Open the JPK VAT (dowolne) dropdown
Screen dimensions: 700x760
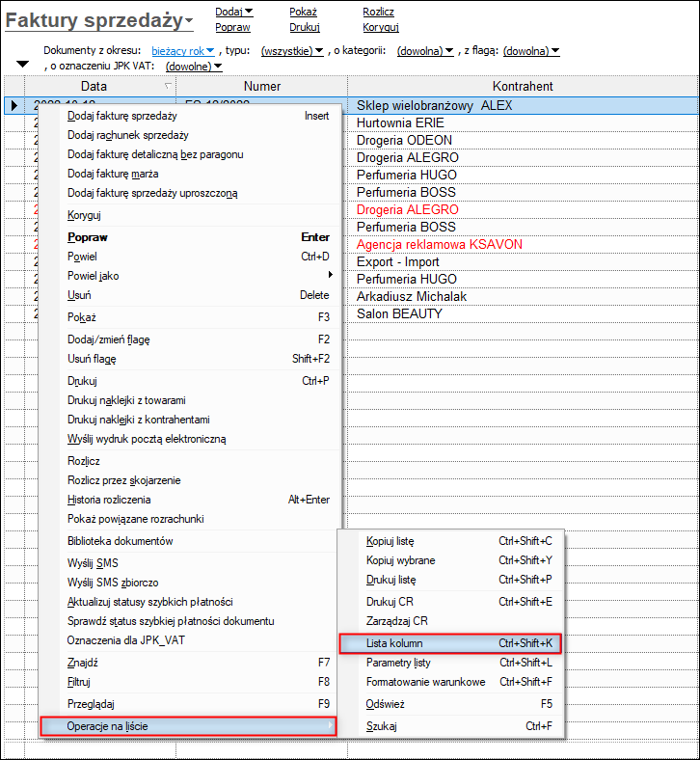[x=194, y=67]
